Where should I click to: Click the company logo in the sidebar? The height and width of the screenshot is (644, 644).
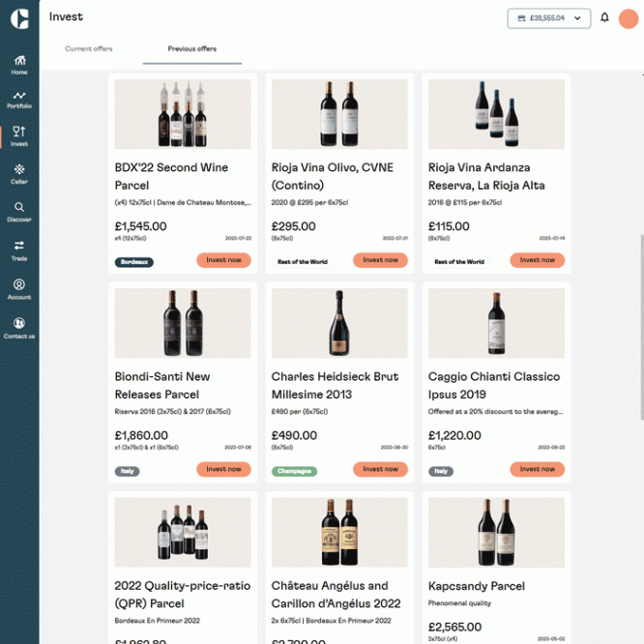(19, 19)
